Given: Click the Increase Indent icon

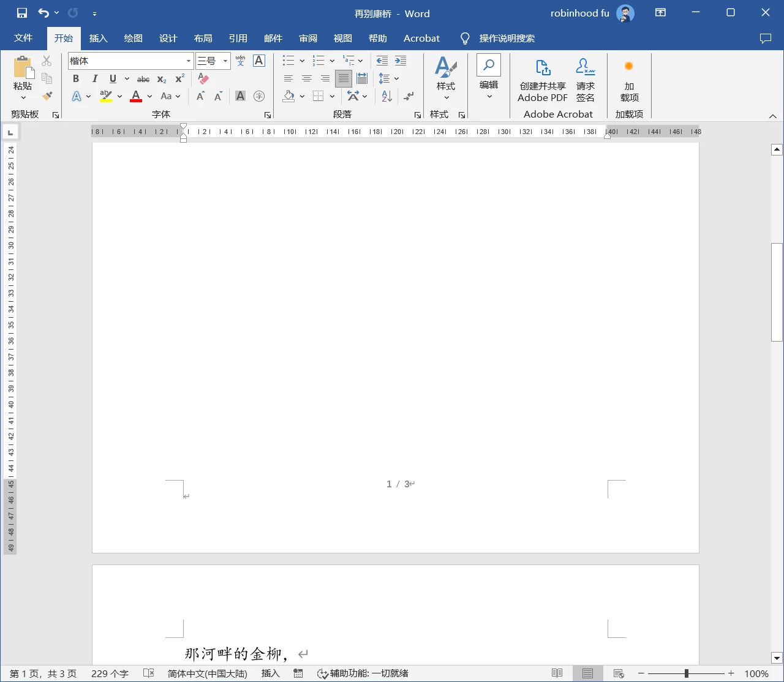Looking at the screenshot, I should tap(401, 61).
